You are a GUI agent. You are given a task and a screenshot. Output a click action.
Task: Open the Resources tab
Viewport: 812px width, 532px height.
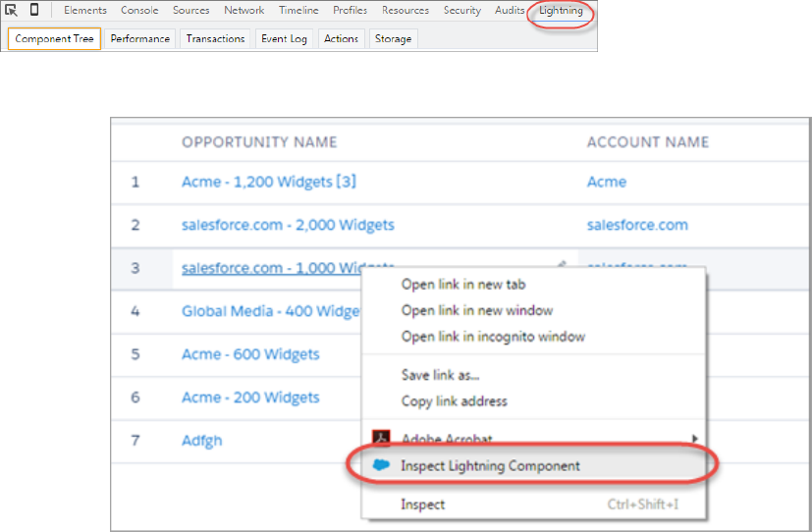point(406,11)
